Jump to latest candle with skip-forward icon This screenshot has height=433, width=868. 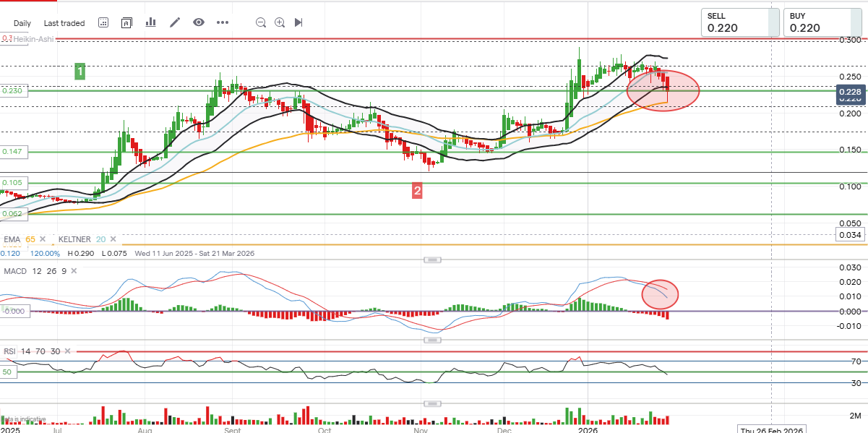pyautogui.click(x=298, y=22)
